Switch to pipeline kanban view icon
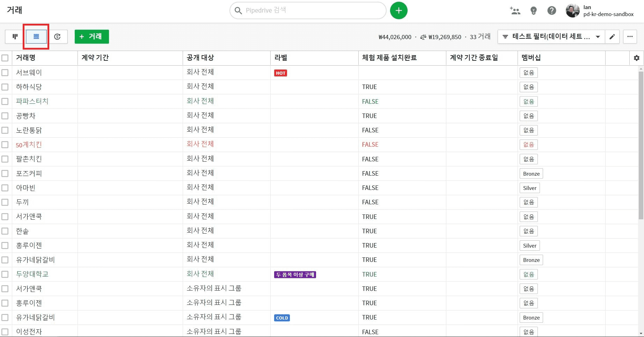The image size is (644, 337). (15, 36)
